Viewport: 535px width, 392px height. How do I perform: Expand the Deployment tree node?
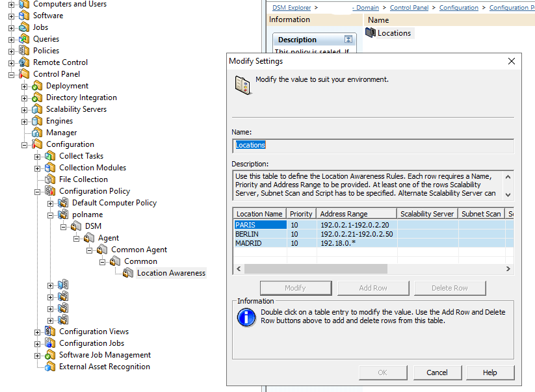[25, 86]
